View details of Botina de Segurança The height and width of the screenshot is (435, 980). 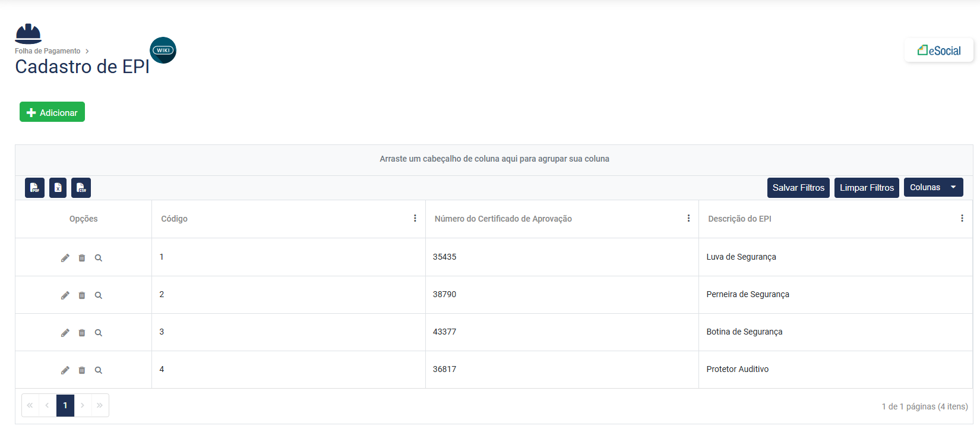99,333
